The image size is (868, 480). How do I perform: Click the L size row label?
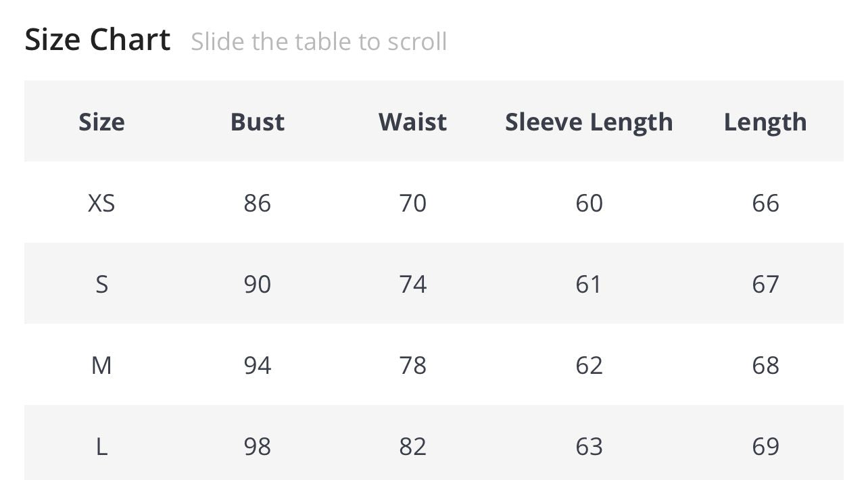(x=101, y=446)
